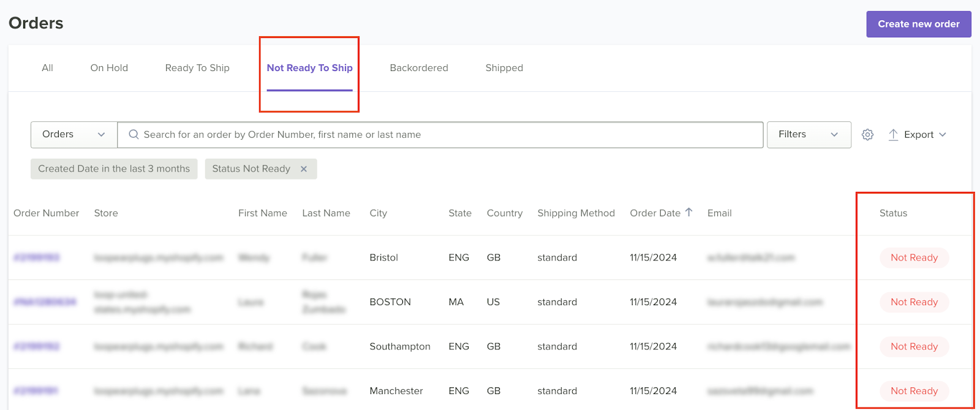Select the Not Ready To Ship tab
Viewport: 980px width, 410px height.
309,68
